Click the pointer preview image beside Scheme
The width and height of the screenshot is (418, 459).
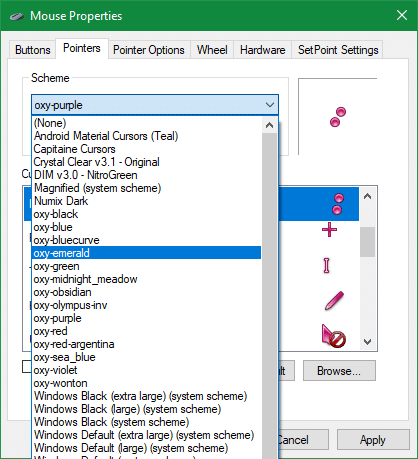338,117
